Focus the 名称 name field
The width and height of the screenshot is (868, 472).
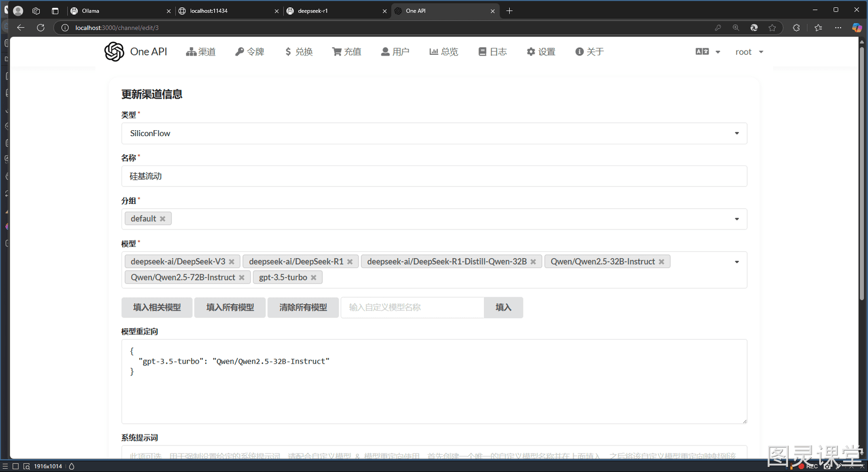tap(434, 176)
